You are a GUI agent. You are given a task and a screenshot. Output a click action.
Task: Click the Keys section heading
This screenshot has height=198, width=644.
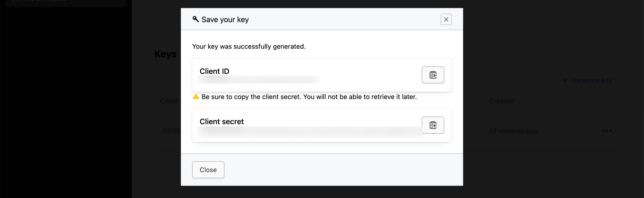click(165, 54)
